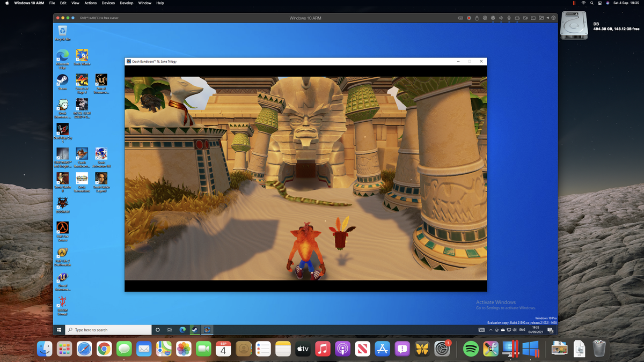Open Finder from the Dock

click(45, 349)
